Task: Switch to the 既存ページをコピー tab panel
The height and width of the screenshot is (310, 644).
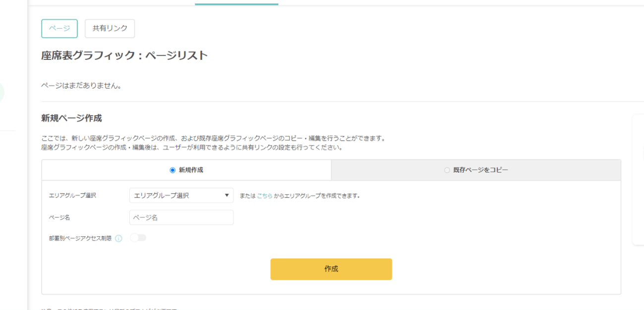Action: pos(476,170)
